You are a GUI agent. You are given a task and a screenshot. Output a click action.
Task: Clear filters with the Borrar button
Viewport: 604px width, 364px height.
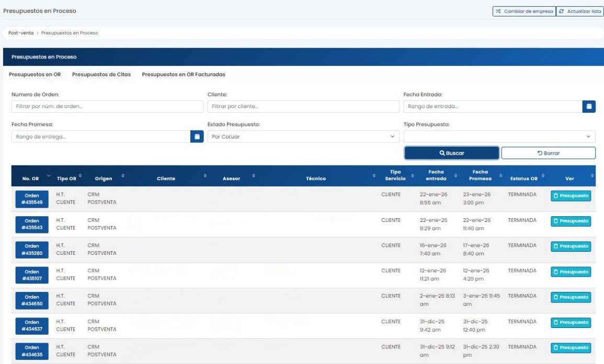coord(548,153)
